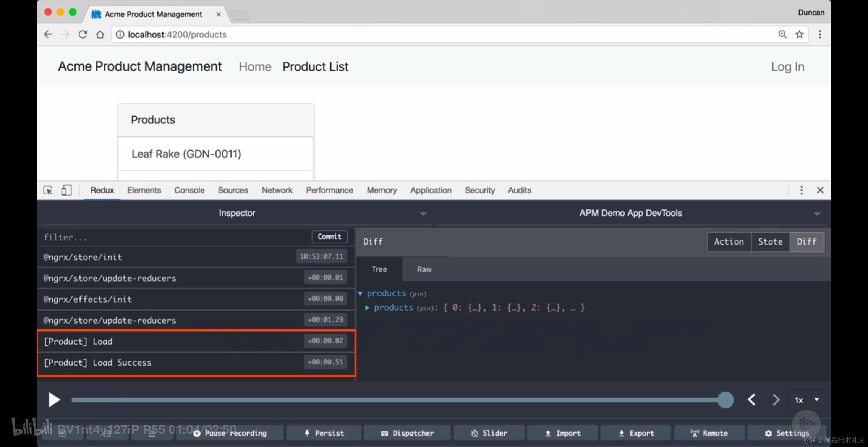
Task: Reload the page with refresh icon
Action: (x=83, y=34)
